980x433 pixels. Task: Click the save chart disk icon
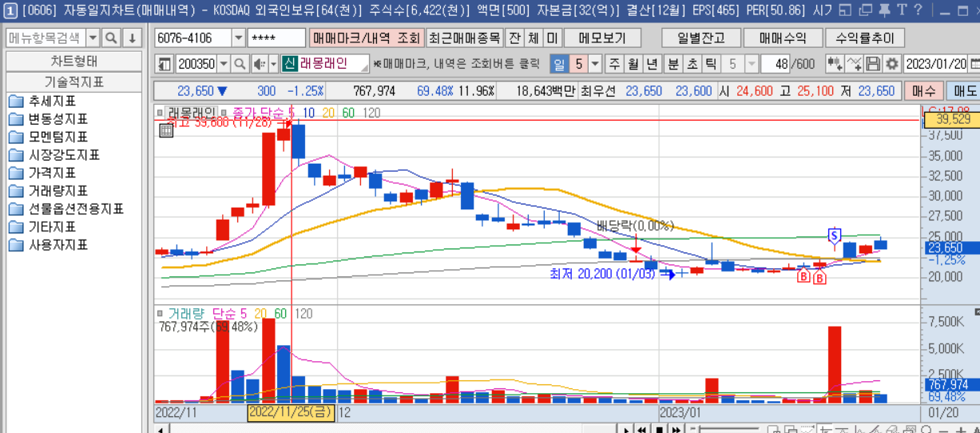pos(873,64)
